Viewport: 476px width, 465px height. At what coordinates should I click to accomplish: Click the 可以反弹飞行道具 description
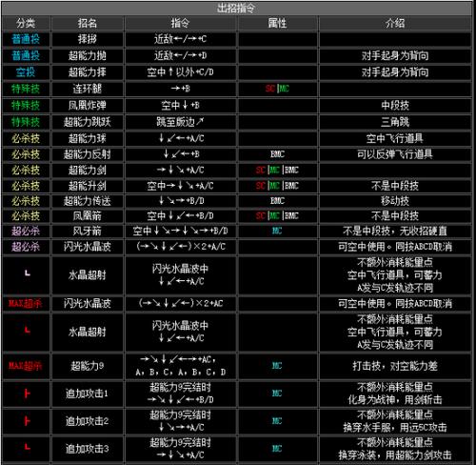tap(395, 154)
